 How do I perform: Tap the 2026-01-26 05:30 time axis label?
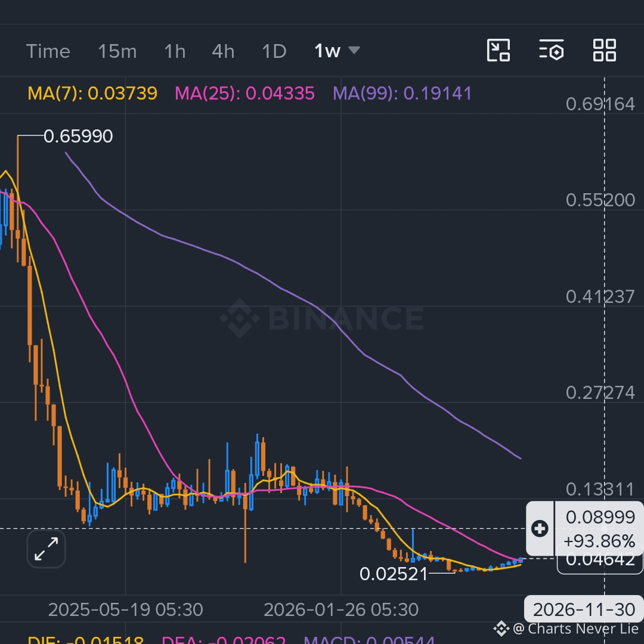coord(341,609)
